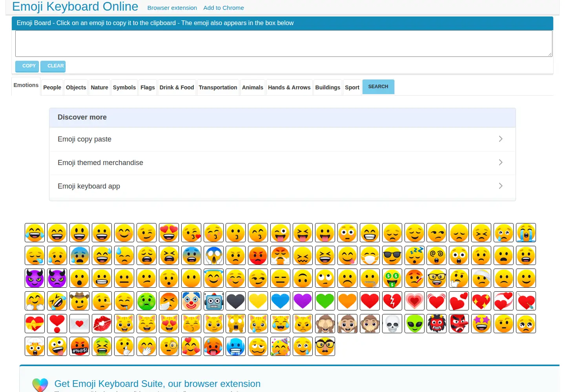Screen dimensions: 565x392
Task: Open the Browser extension link
Action: coord(172,8)
